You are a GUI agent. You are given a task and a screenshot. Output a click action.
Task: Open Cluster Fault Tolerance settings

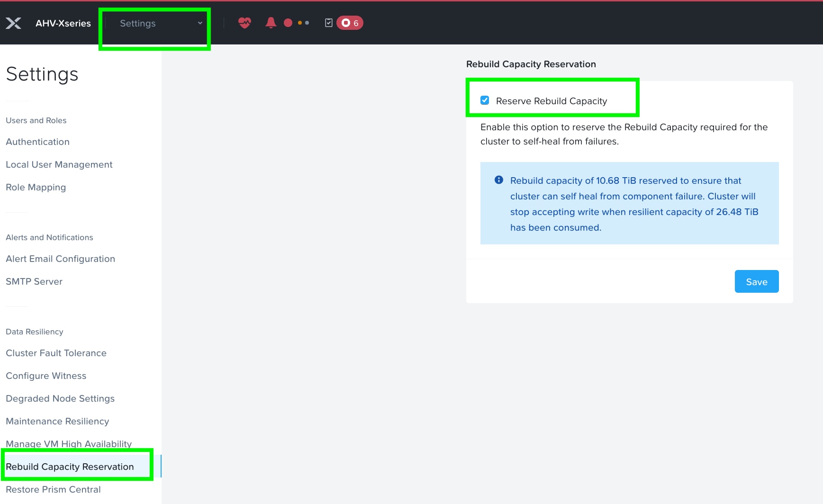pos(56,353)
